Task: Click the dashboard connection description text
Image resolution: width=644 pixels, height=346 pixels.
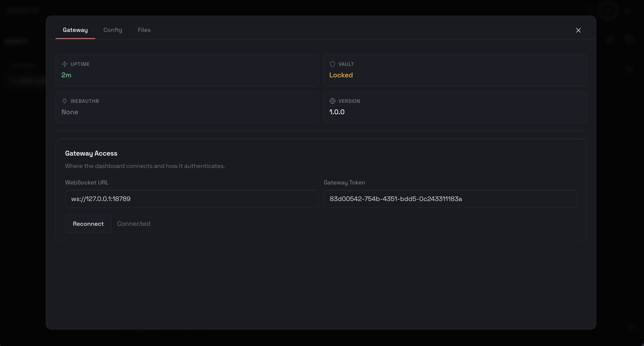Action: (145, 166)
